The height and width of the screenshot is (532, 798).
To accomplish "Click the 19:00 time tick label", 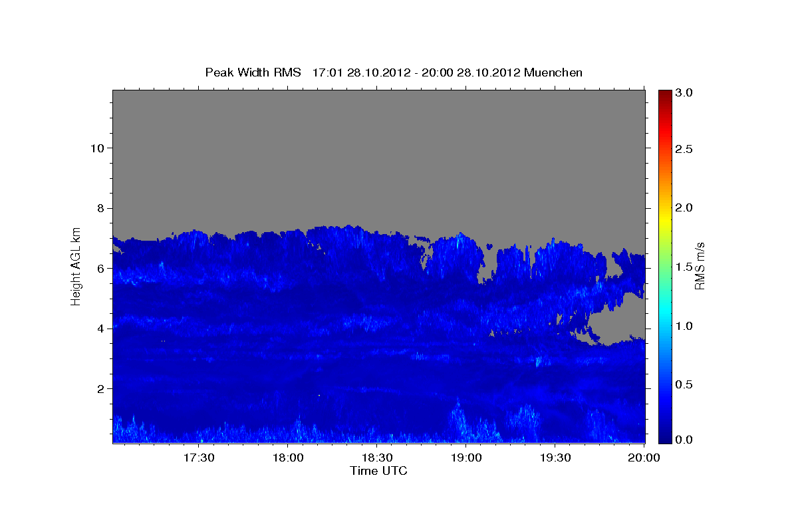I will tap(466, 458).
